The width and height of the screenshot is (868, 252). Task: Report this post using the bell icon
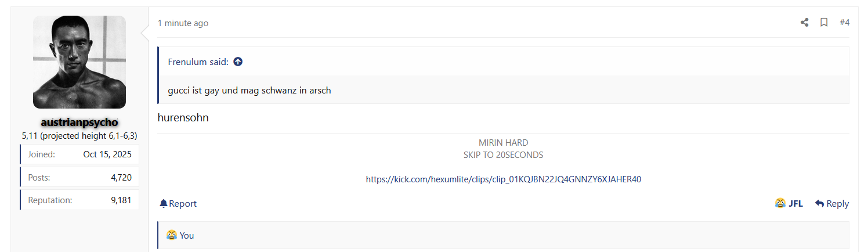point(178,204)
